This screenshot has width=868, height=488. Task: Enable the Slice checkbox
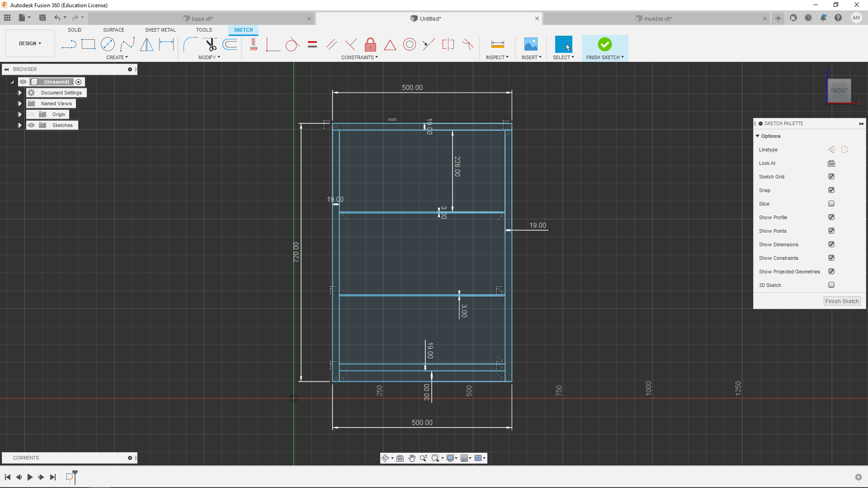point(831,204)
